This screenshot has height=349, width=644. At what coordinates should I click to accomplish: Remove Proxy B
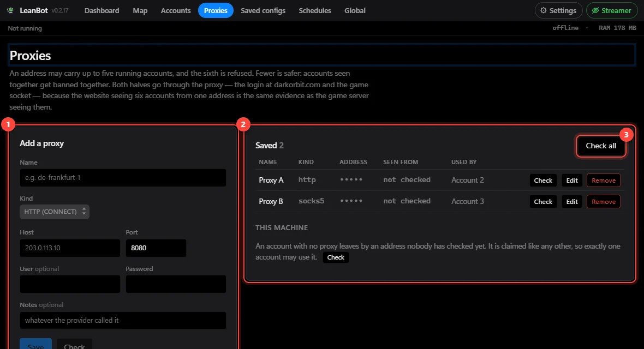click(603, 202)
